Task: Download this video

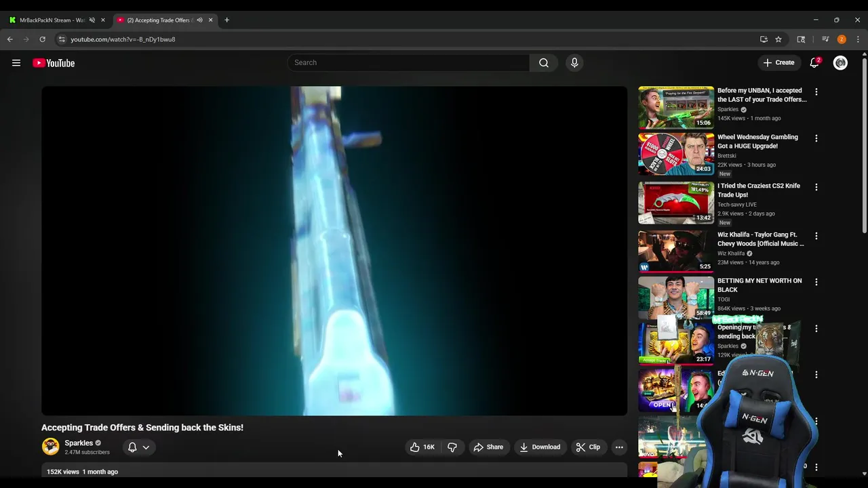Action: pos(540,447)
